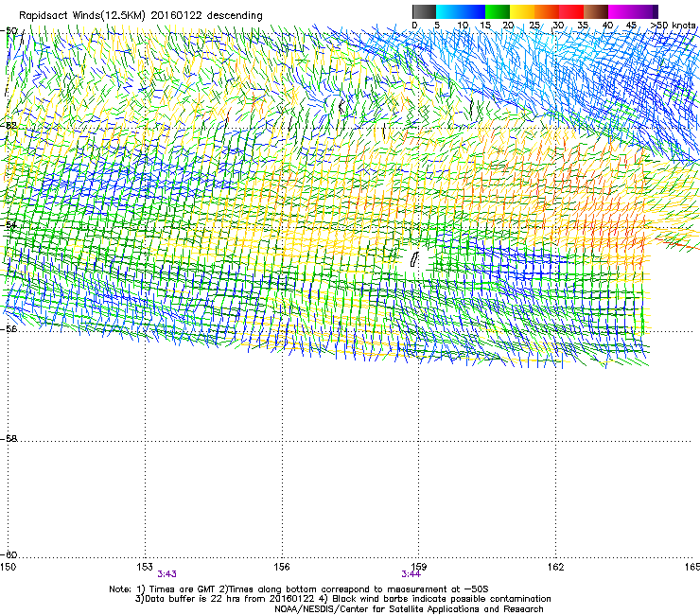Click the legend value '35'
This screenshot has height=615, width=700.
[x=583, y=25]
